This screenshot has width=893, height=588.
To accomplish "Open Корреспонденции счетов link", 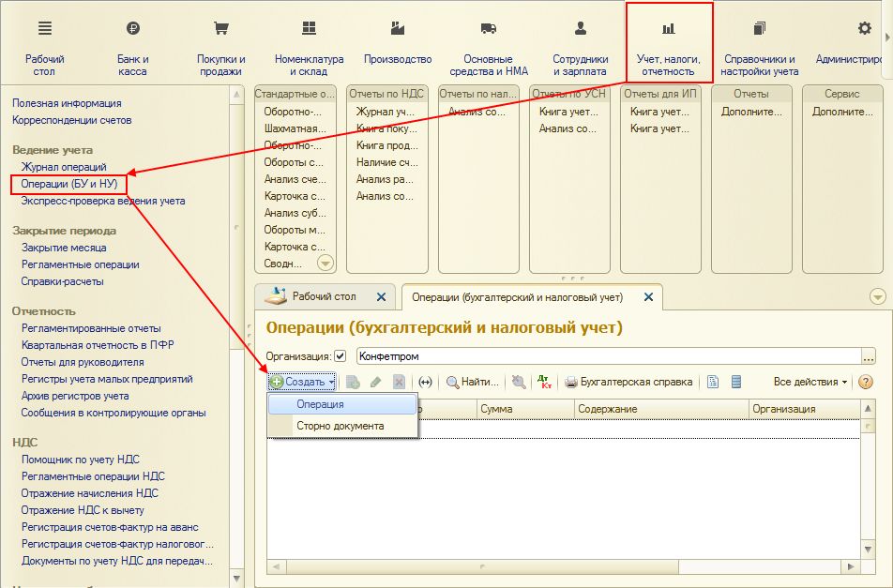I will coord(71,120).
